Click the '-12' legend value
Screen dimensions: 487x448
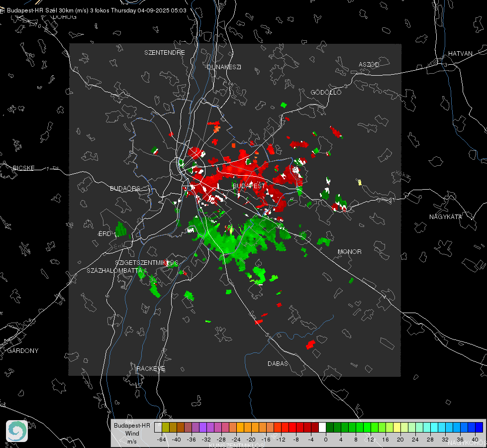pos(281,440)
